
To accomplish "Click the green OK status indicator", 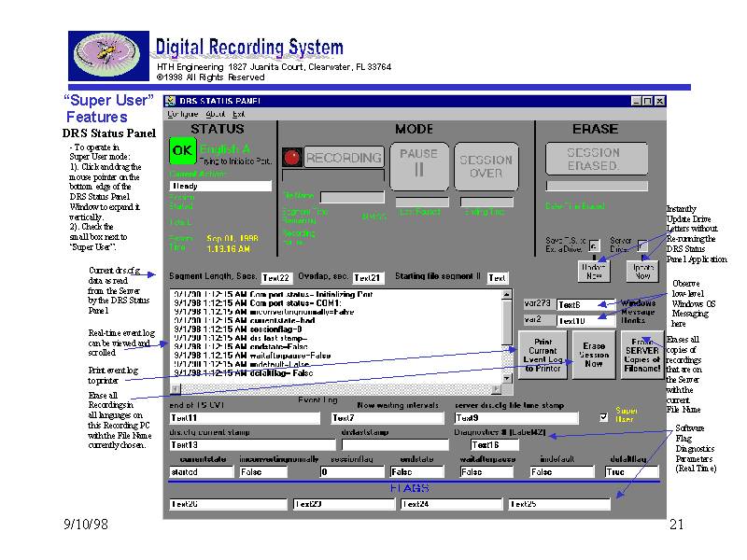I will (x=180, y=151).
